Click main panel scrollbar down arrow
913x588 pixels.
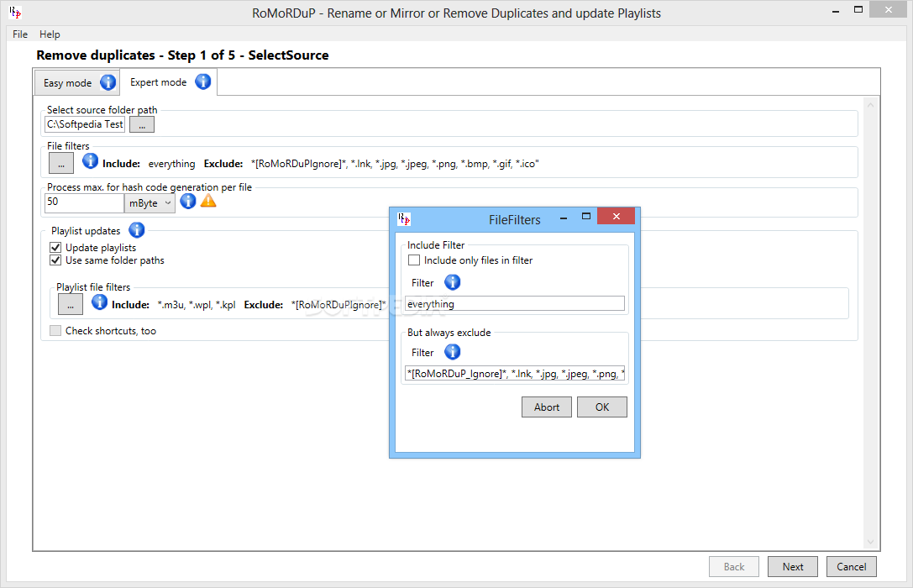870,542
